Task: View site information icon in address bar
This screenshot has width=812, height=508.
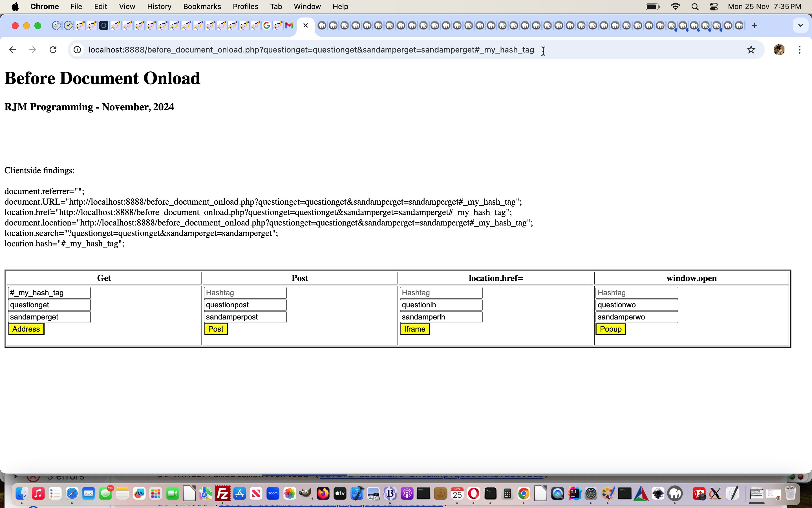Action: pyautogui.click(x=77, y=50)
